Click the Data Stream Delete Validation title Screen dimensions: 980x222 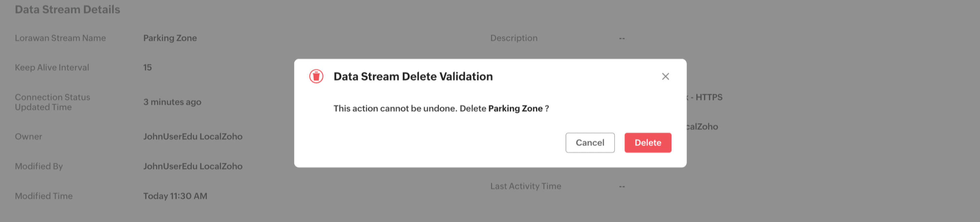click(x=413, y=76)
